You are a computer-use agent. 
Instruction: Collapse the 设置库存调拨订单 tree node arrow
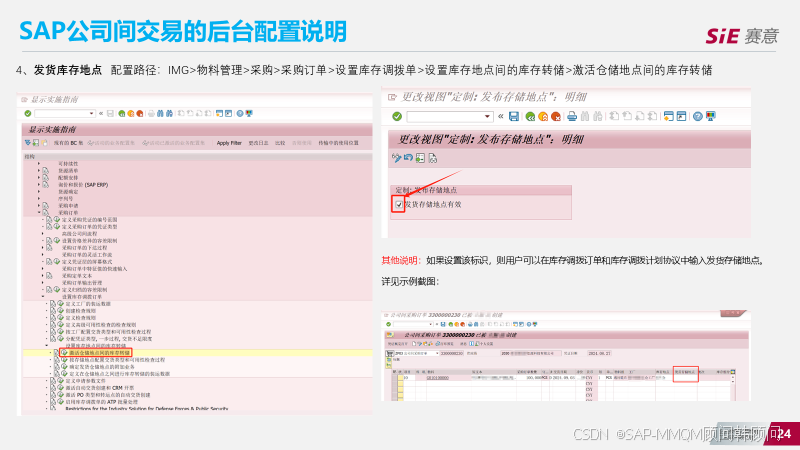point(43,296)
